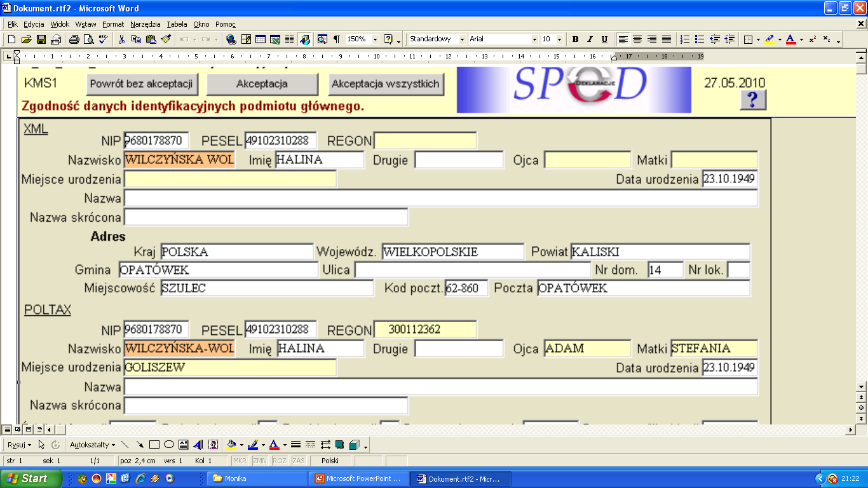The height and width of the screenshot is (488, 868).
Task: Open the Format menu
Action: [113, 24]
